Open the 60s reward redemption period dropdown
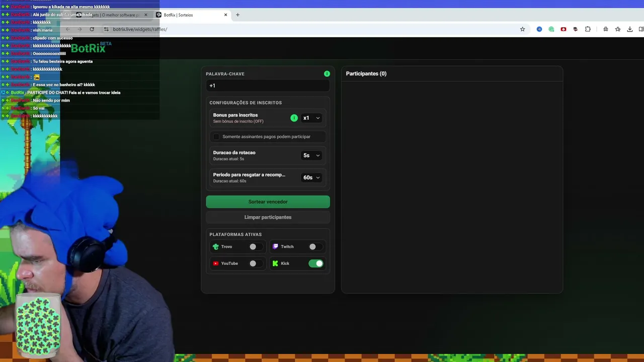 coord(311,177)
